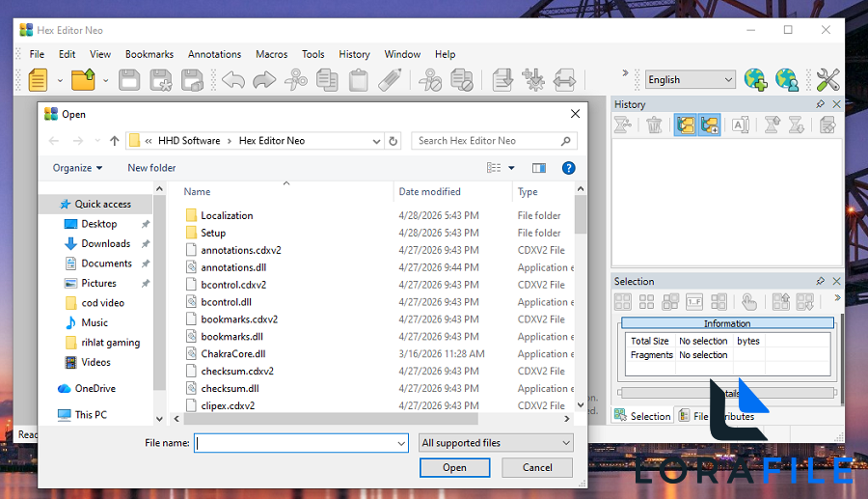Open the Macros menu
868x499 pixels.
(x=272, y=54)
